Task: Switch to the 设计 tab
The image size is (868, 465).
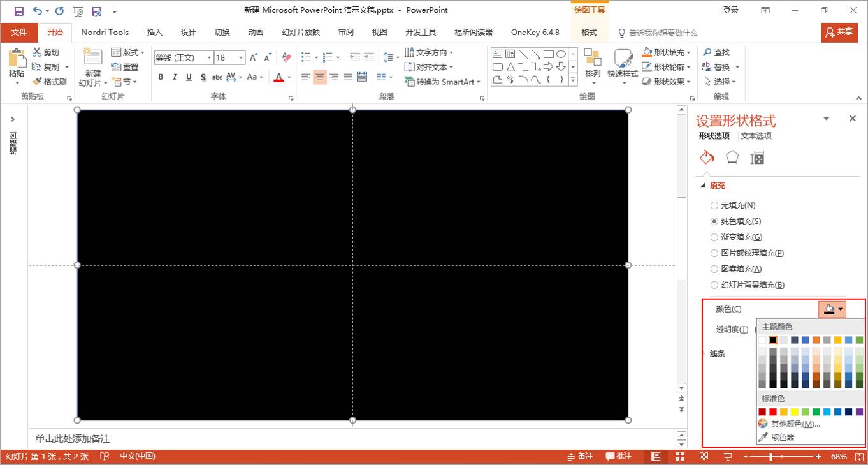Action: pyautogui.click(x=189, y=33)
